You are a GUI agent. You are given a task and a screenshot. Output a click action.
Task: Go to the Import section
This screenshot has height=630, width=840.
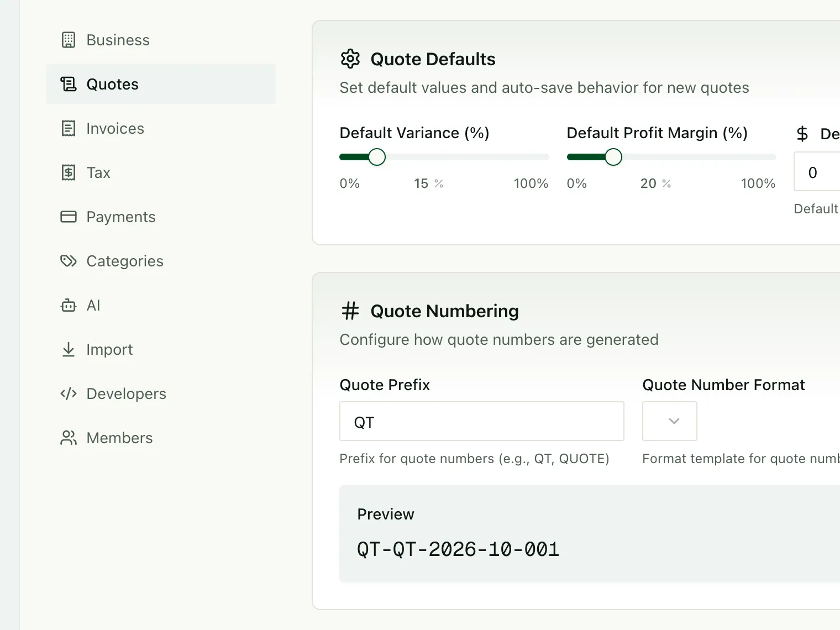[161, 349]
